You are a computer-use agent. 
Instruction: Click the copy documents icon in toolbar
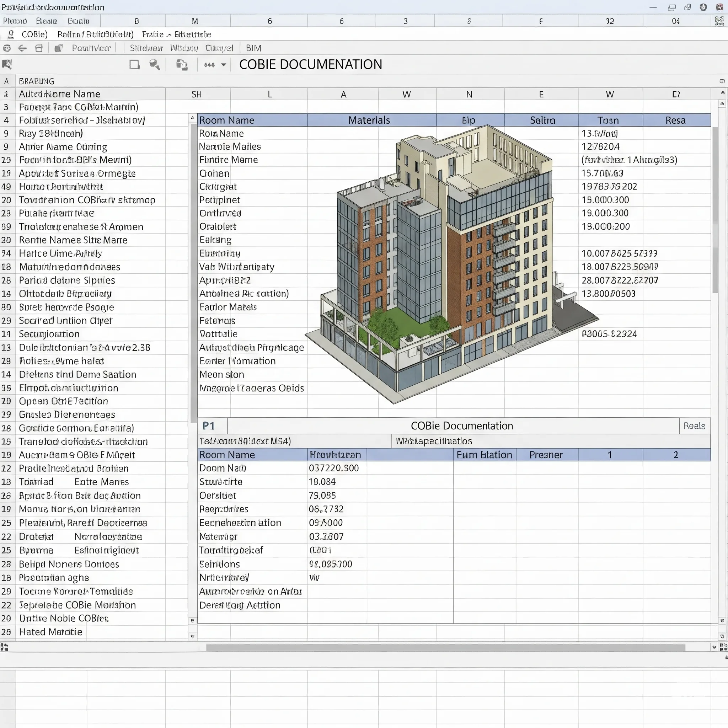(182, 65)
